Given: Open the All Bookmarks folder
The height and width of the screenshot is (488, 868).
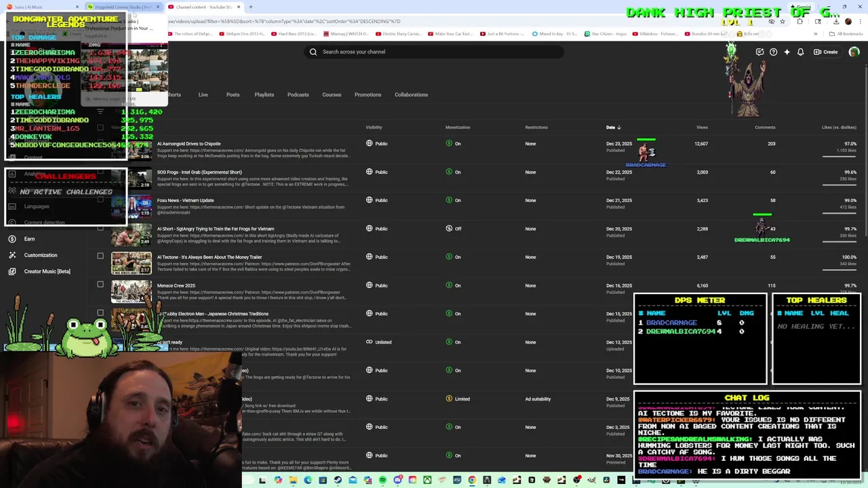Looking at the screenshot, I should (x=845, y=34).
